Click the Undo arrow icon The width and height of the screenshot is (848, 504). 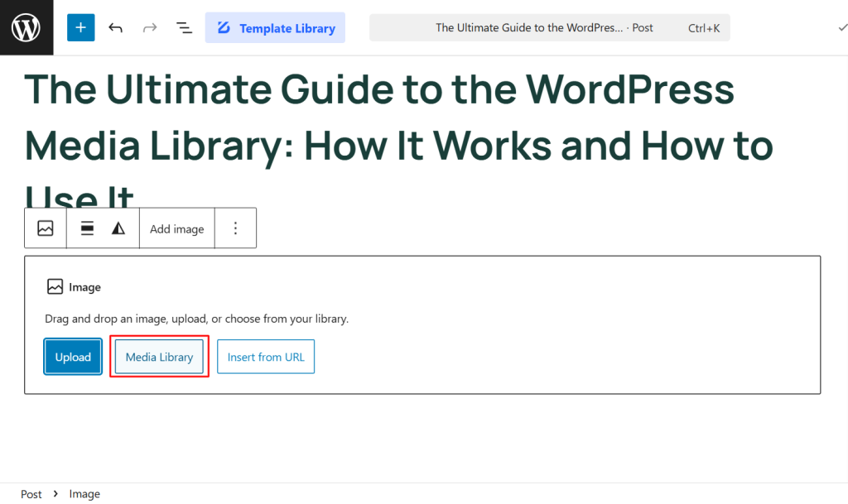115,26
